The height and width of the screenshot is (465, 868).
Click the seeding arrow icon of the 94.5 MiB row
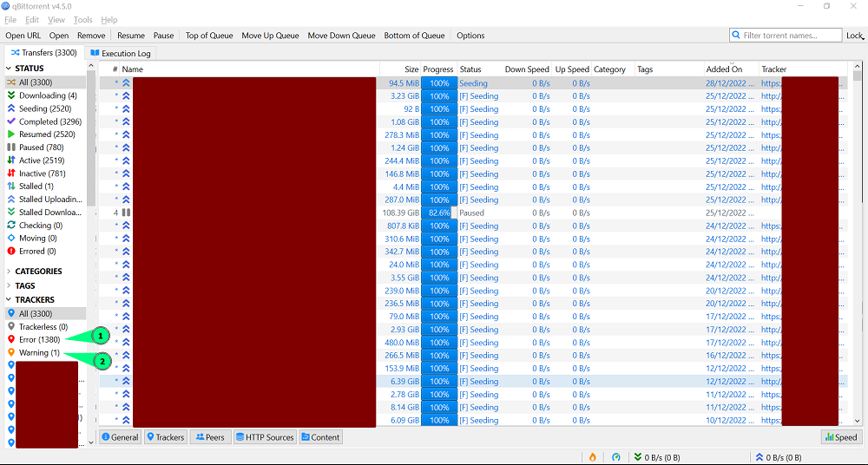pos(126,83)
